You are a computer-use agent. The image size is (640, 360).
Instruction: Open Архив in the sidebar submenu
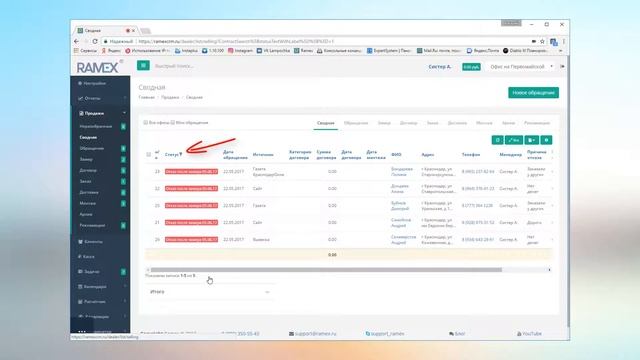click(x=86, y=214)
